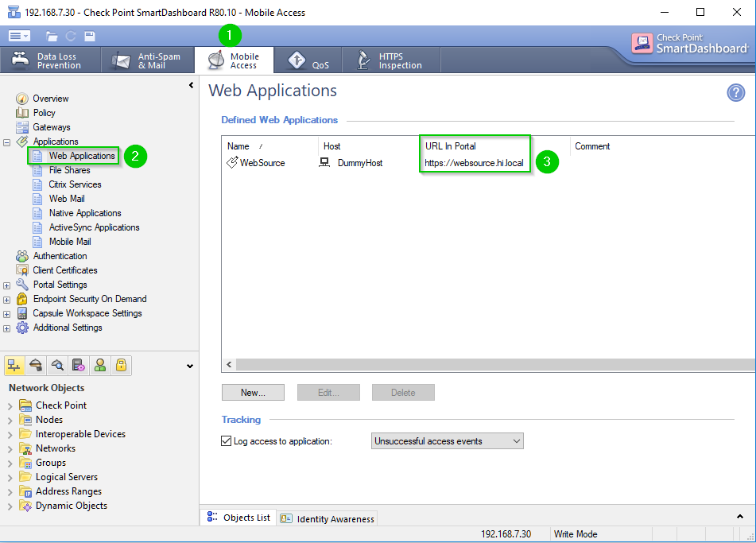Click the Edit... button

coord(328,393)
